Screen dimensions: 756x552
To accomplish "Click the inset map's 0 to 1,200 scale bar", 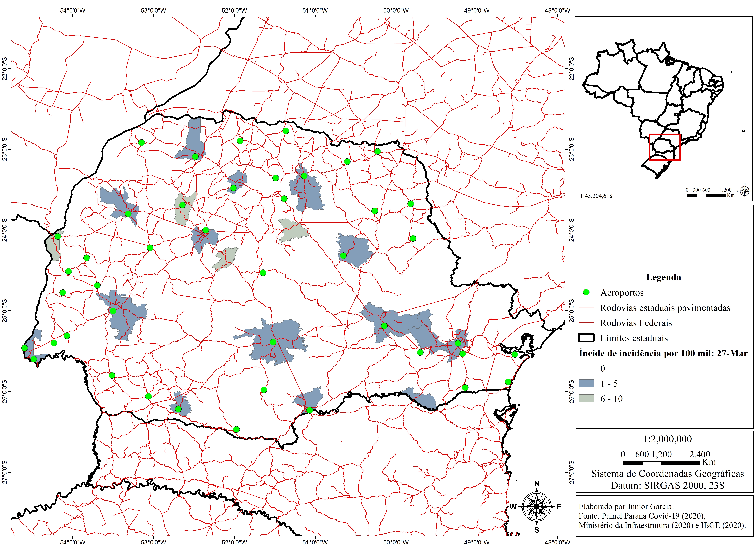I will click(706, 195).
